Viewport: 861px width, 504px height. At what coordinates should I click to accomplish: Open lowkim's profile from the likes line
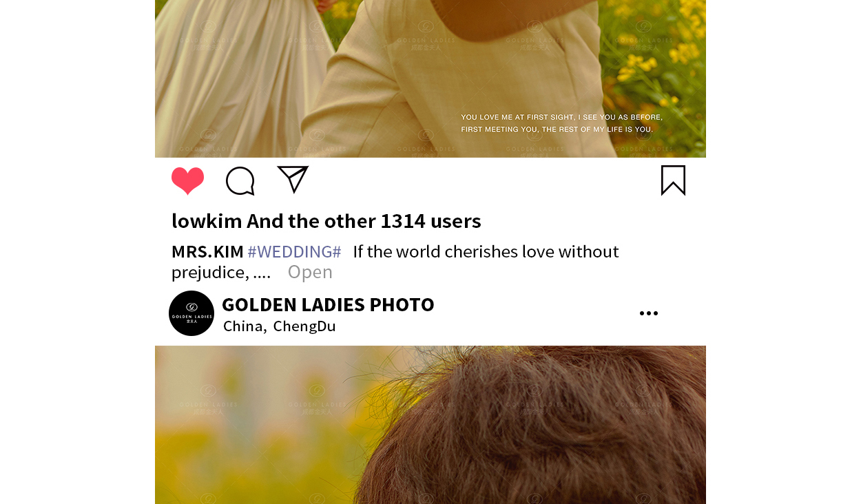click(207, 221)
